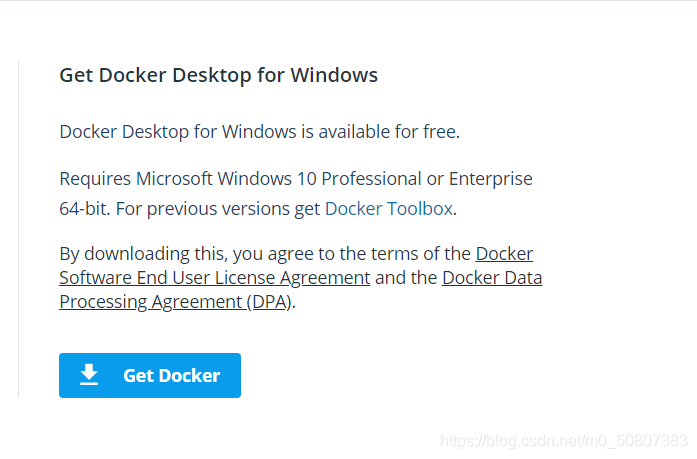Open the Docker Toolbox link
The image size is (697, 459).
389,208
